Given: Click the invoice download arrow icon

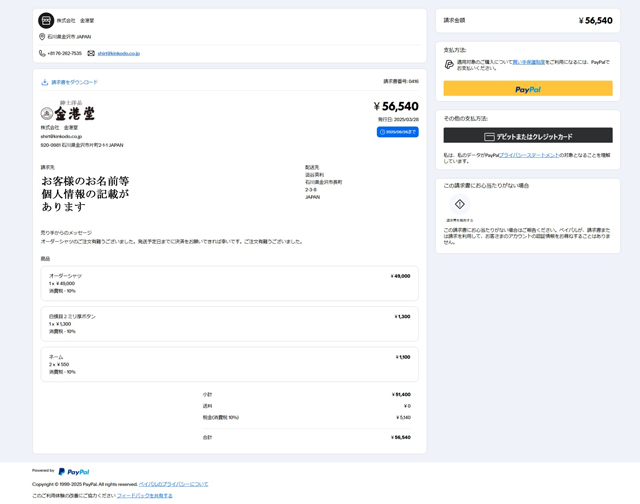Looking at the screenshot, I should (x=44, y=82).
